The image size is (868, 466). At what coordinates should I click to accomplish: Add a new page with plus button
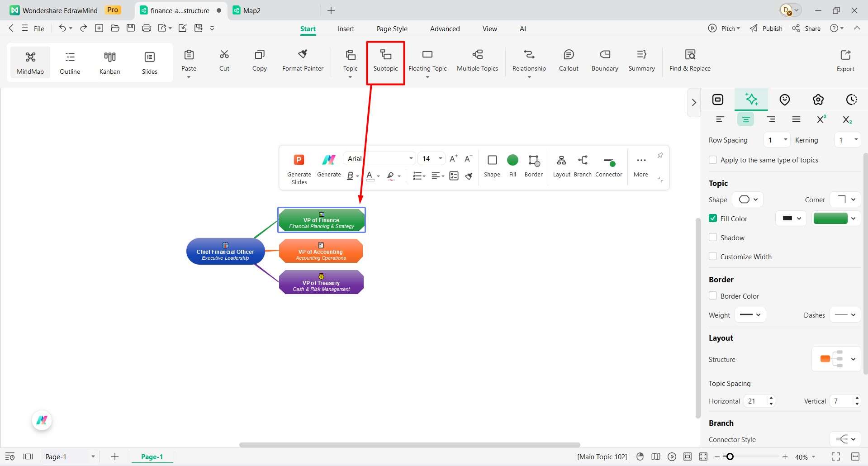[x=115, y=456]
